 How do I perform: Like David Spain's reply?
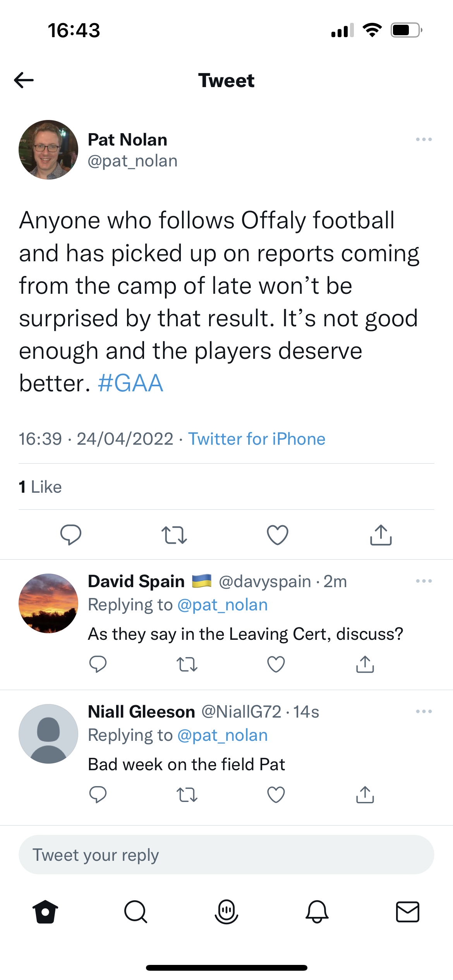[x=276, y=664]
